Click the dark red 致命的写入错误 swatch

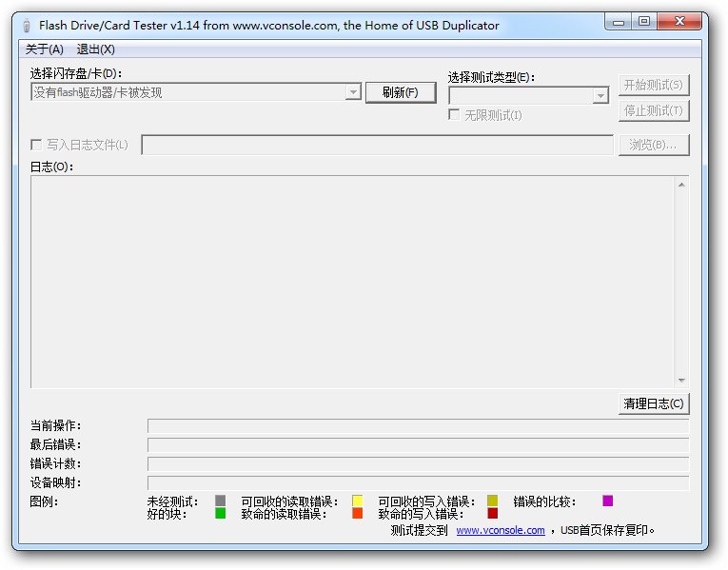(x=493, y=513)
